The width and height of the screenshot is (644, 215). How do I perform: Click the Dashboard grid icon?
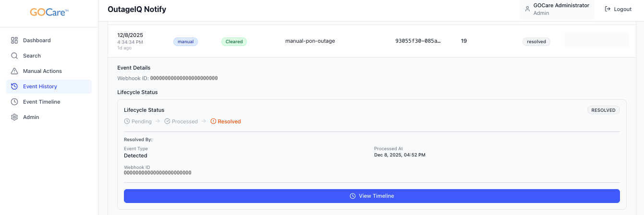tap(14, 40)
